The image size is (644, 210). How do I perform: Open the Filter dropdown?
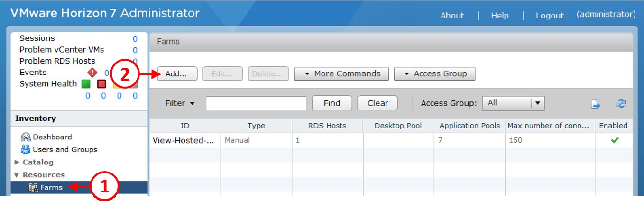pos(180,103)
